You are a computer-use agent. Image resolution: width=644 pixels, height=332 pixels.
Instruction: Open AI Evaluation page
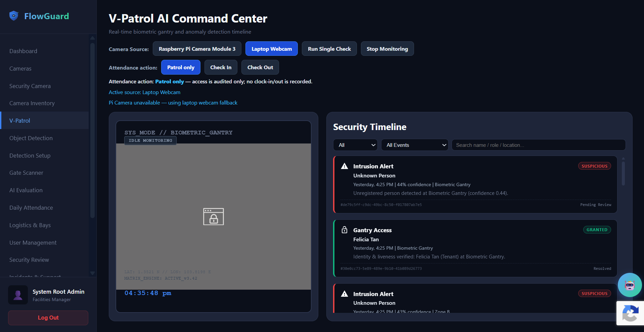[45, 190]
